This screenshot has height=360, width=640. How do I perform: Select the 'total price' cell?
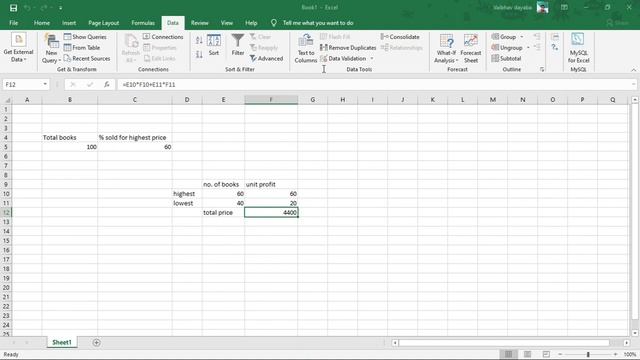(223, 213)
